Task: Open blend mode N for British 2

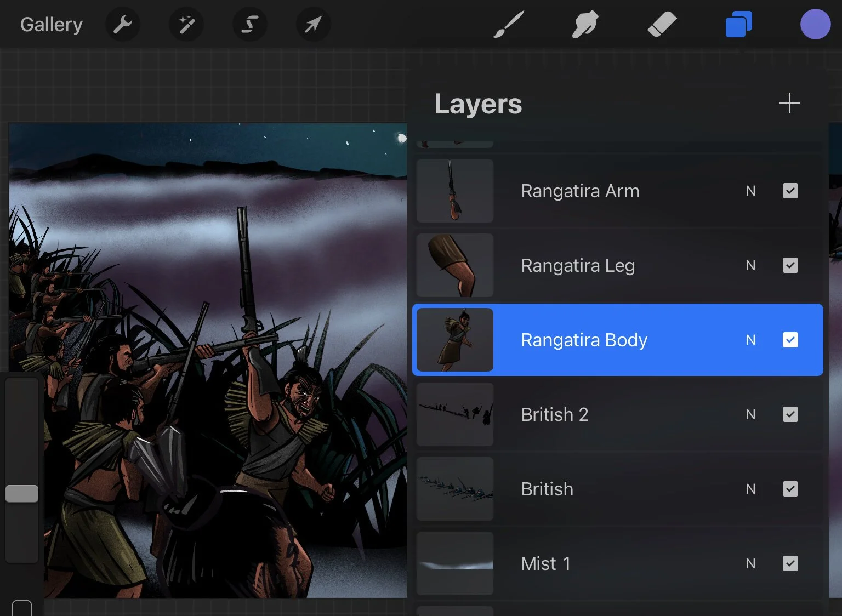Action: coord(750,414)
